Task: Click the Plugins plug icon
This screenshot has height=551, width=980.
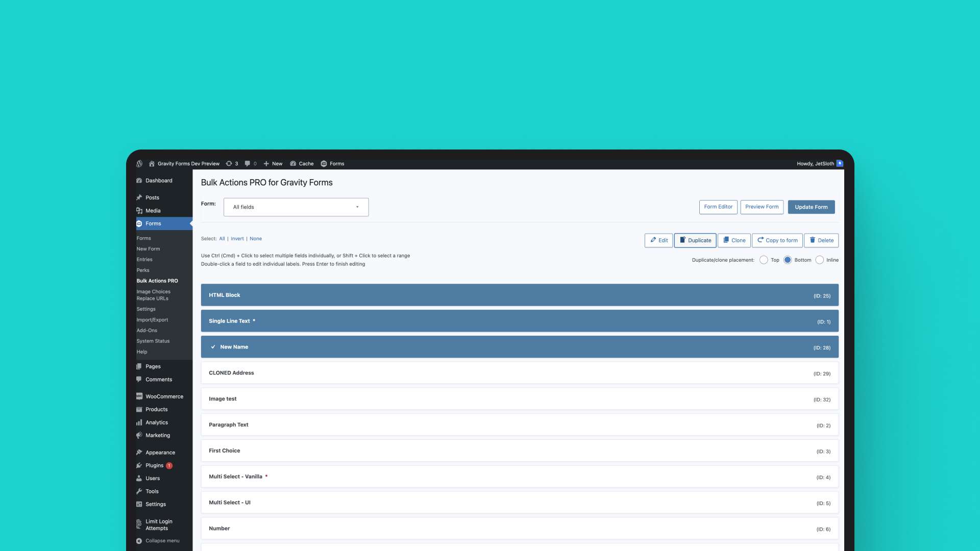Action: (x=139, y=465)
